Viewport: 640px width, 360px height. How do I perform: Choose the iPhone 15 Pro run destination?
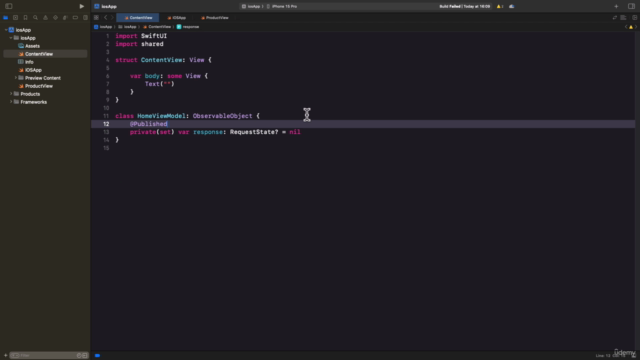click(x=282, y=6)
